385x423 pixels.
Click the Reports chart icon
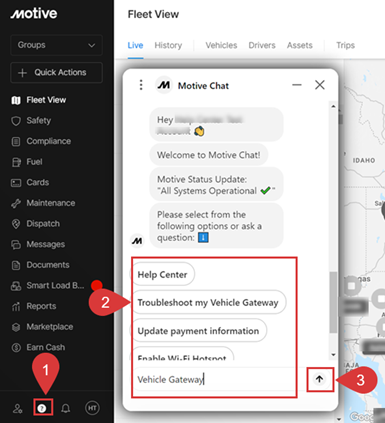click(16, 306)
